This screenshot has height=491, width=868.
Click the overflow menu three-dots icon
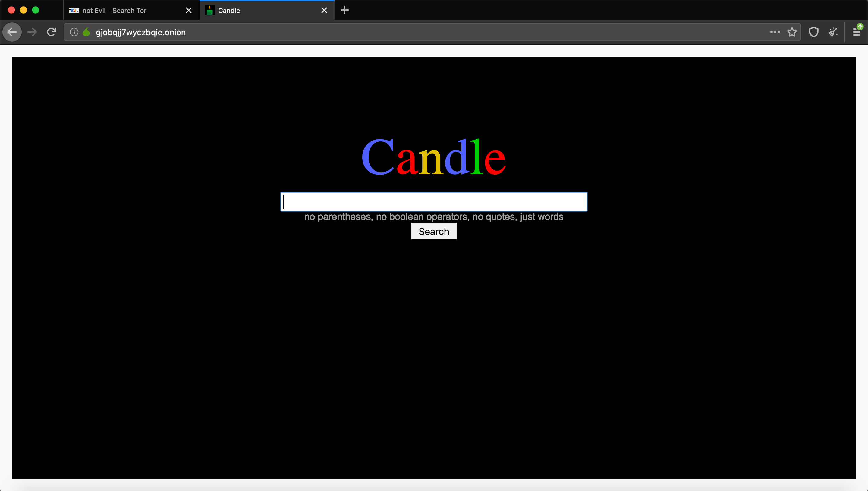pos(775,33)
